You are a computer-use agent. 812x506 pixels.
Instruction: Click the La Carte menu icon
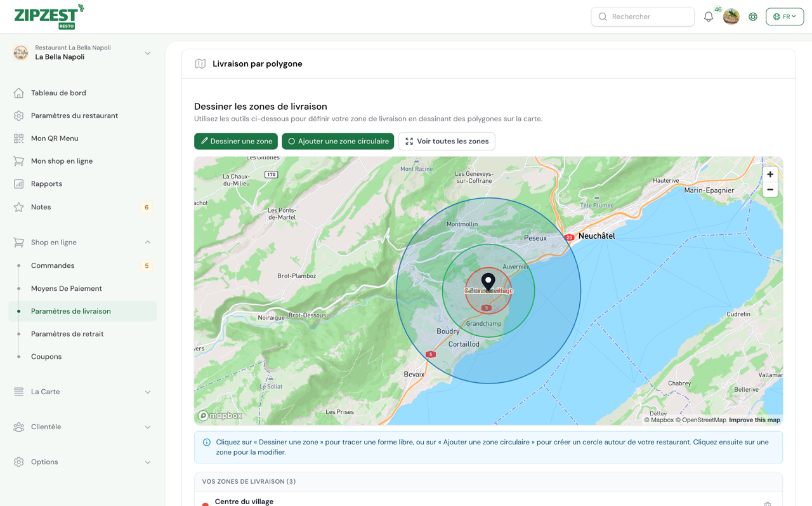point(19,392)
